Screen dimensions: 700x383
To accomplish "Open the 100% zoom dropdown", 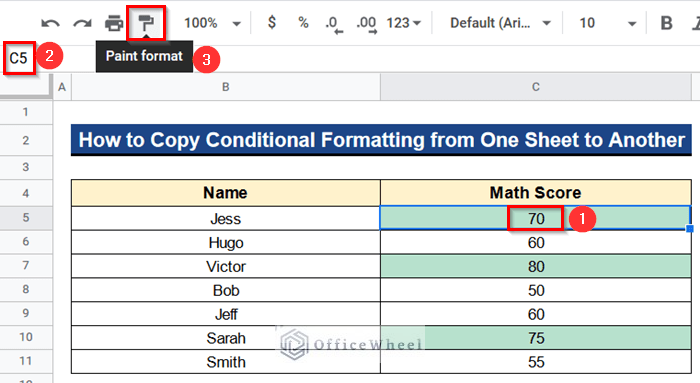I will click(212, 23).
